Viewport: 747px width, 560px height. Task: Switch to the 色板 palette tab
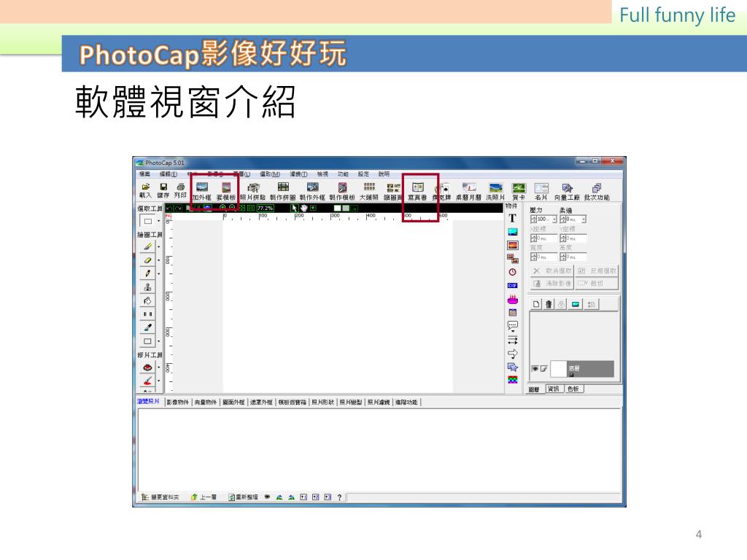(x=573, y=389)
